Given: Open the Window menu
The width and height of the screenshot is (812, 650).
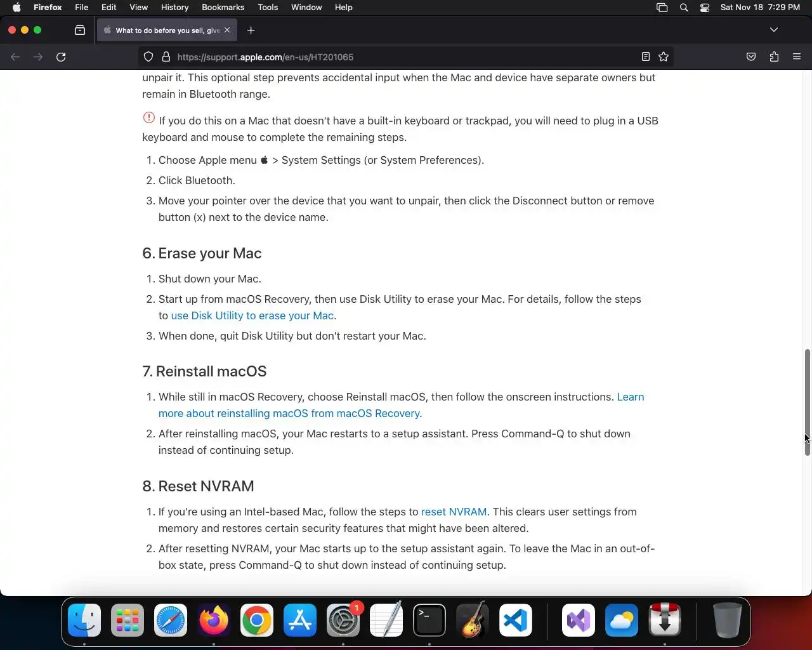Looking at the screenshot, I should (306, 8).
